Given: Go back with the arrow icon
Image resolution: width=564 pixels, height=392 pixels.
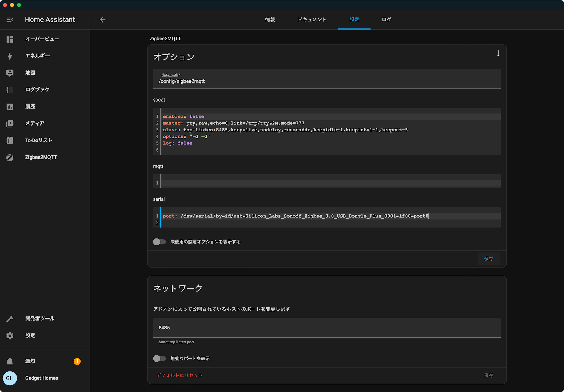Looking at the screenshot, I should tap(103, 20).
